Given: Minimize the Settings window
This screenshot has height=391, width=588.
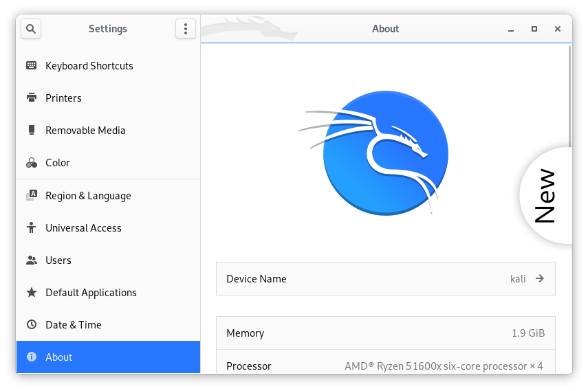Looking at the screenshot, I should pyautogui.click(x=511, y=29).
